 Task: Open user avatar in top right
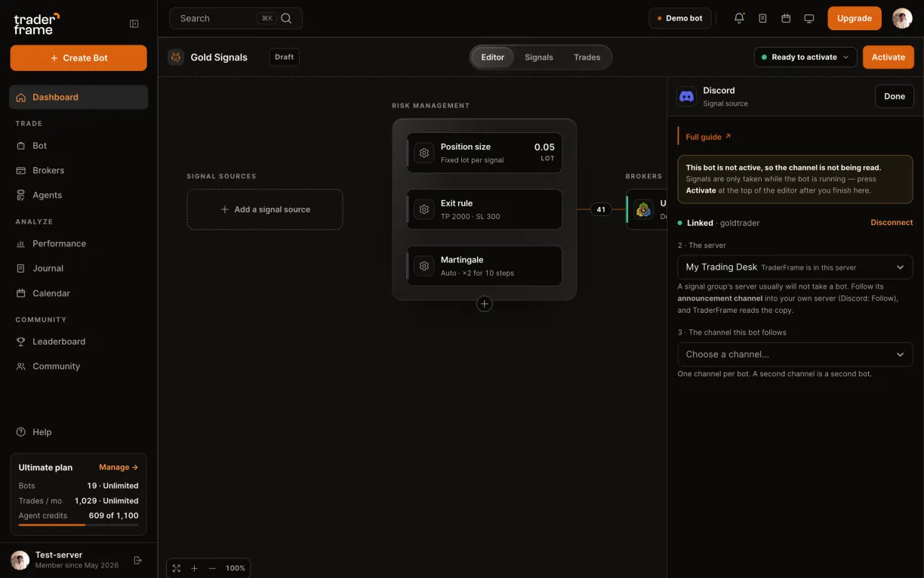[902, 18]
